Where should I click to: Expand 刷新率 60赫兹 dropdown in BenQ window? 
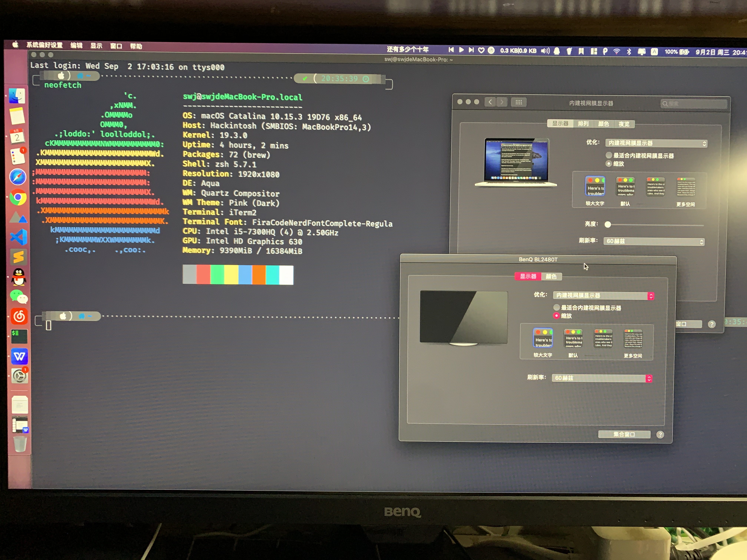(602, 378)
